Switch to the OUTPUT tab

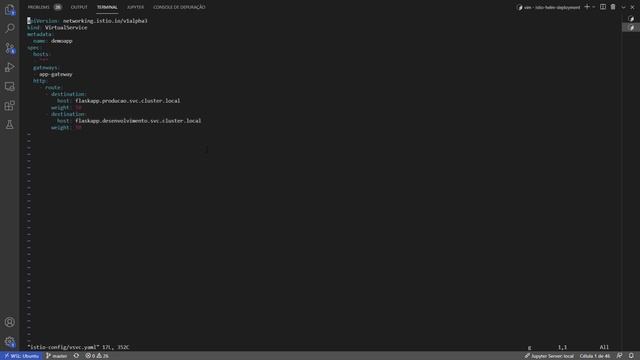[79, 7]
